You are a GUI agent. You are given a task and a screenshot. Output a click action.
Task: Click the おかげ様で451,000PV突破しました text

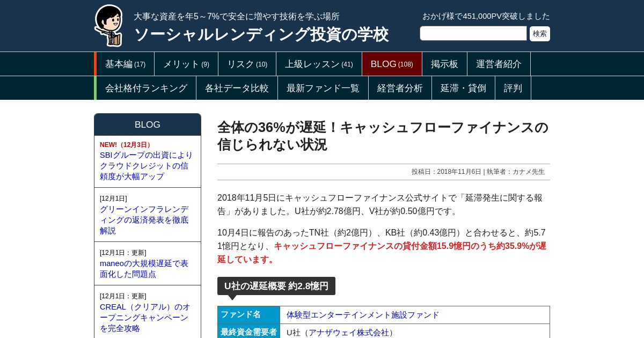(486, 16)
